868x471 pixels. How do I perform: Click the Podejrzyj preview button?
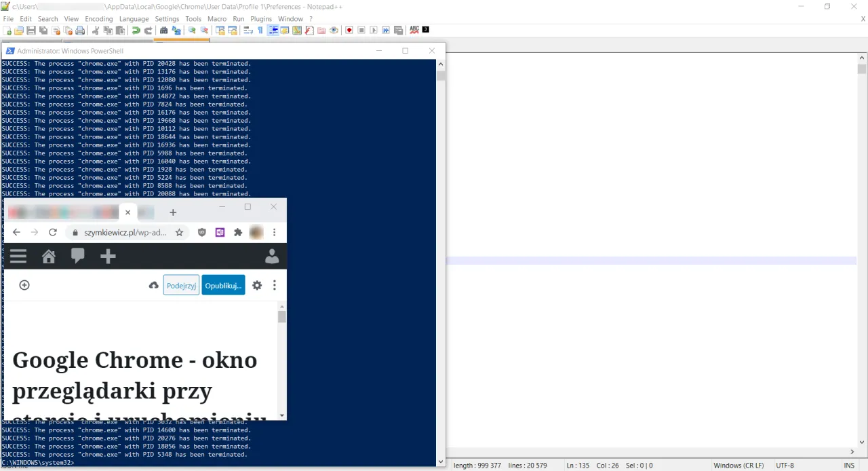click(180, 285)
